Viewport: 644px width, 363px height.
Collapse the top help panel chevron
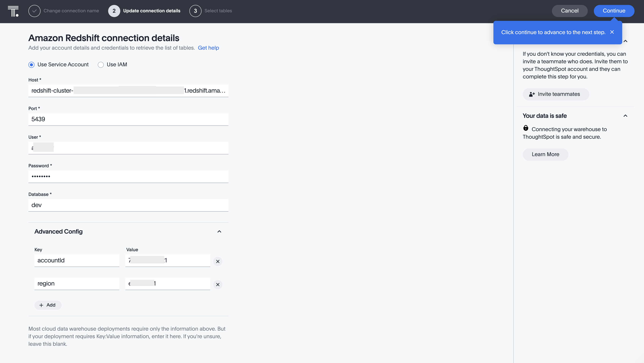click(x=625, y=41)
